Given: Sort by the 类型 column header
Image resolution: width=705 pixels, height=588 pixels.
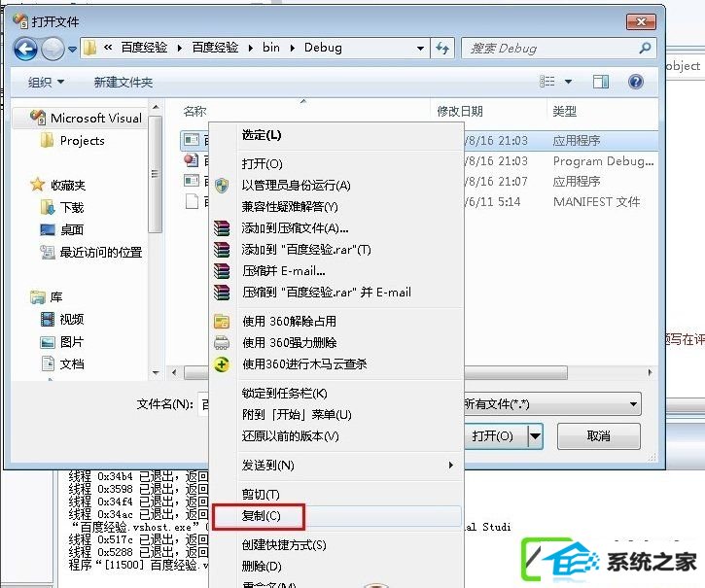Looking at the screenshot, I should pyautogui.click(x=564, y=111).
